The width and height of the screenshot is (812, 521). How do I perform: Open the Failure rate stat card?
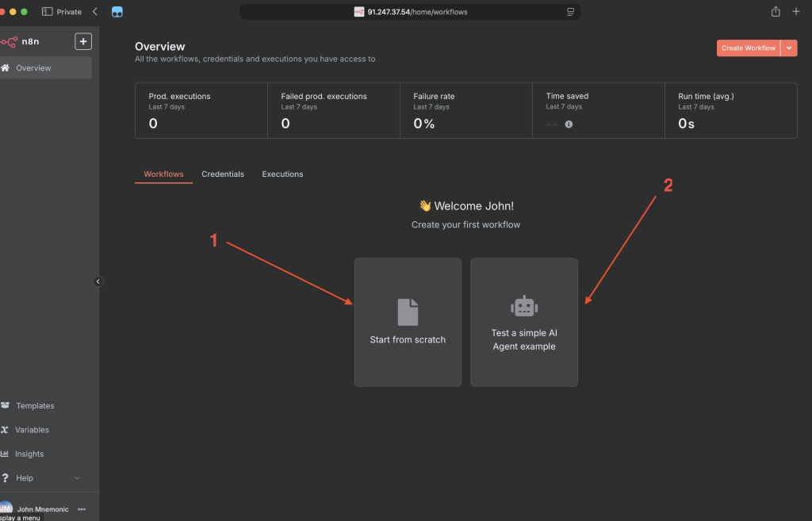tap(466, 110)
